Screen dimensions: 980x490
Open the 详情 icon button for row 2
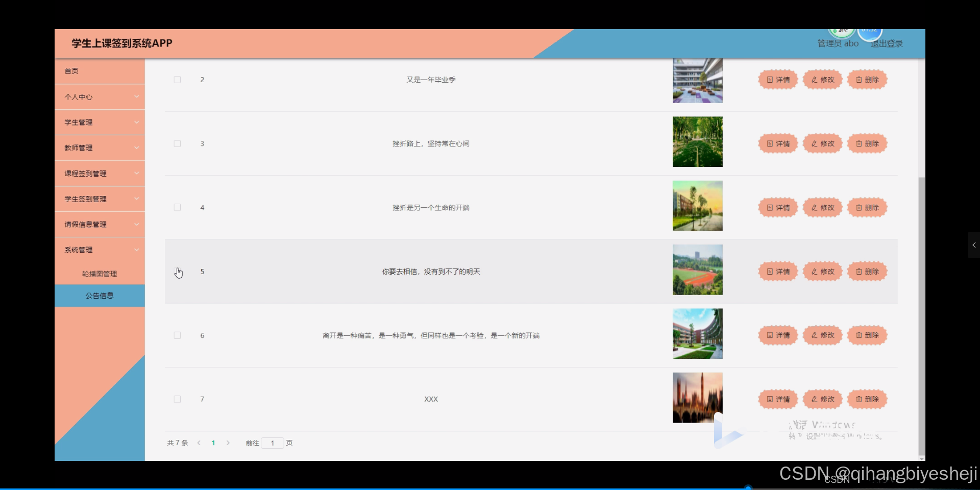777,80
